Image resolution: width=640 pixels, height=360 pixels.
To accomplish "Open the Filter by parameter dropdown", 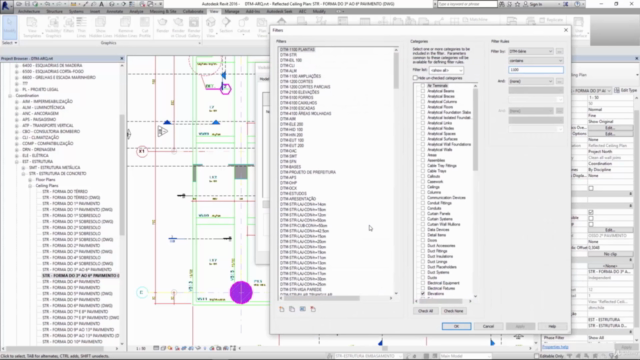I will click(531, 51).
